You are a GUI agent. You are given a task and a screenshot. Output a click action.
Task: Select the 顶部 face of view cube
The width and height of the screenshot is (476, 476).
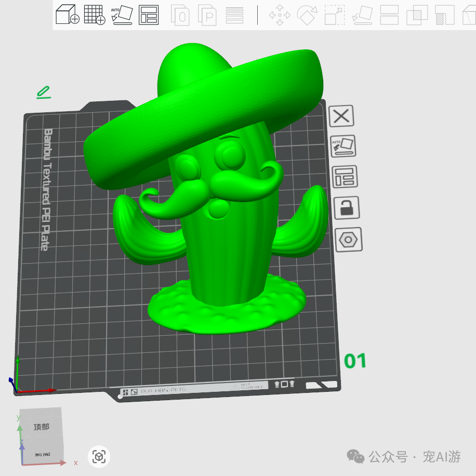(x=41, y=427)
